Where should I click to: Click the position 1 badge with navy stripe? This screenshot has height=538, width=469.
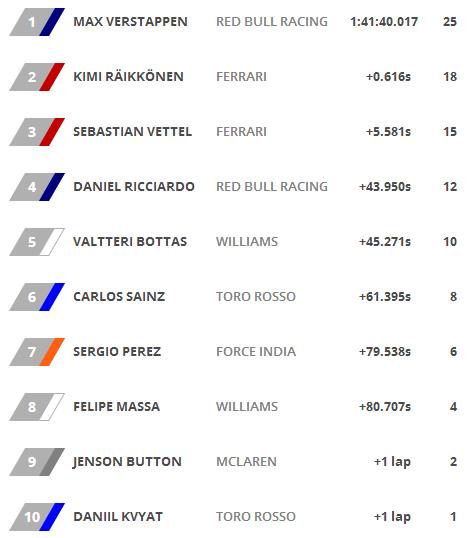(x=37, y=22)
